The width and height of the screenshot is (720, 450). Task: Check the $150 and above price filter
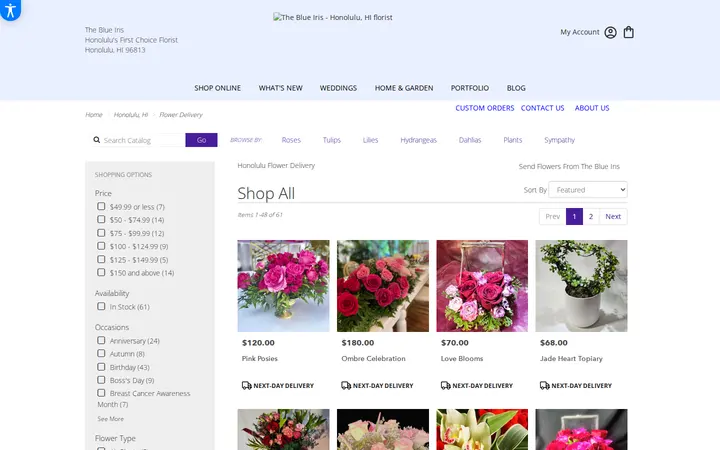(x=101, y=272)
